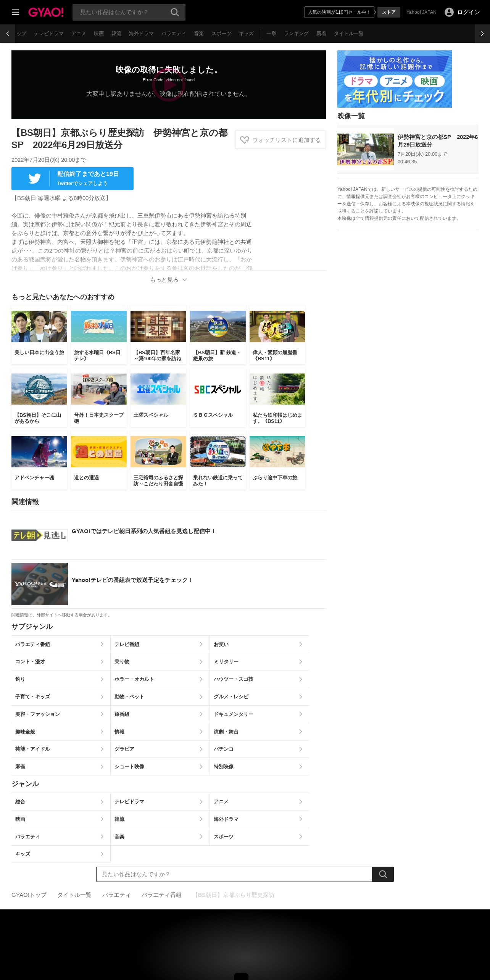Open アドベンチャー魂 thumbnail
The image size is (490, 980).
point(39,451)
